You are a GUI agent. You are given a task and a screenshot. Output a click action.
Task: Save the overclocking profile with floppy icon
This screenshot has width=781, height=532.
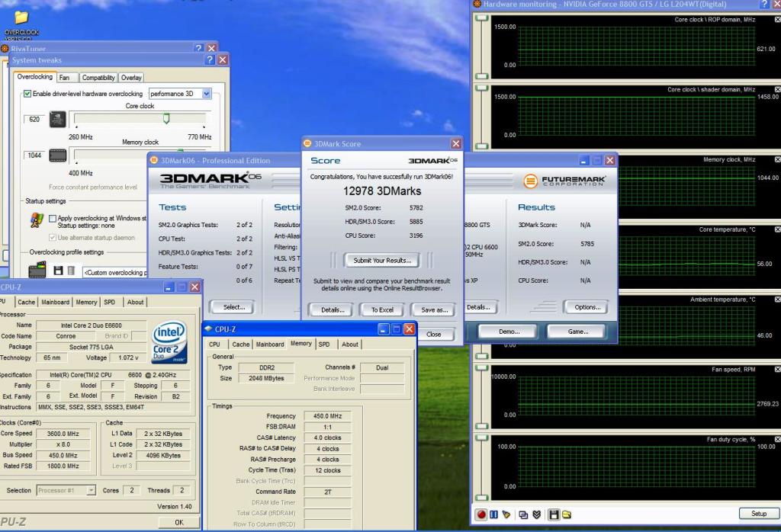tap(58, 271)
